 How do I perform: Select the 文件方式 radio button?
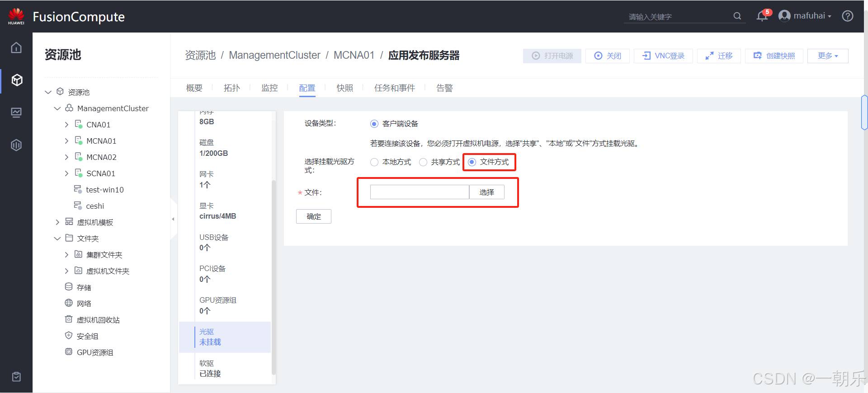click(x=472, y=162)
